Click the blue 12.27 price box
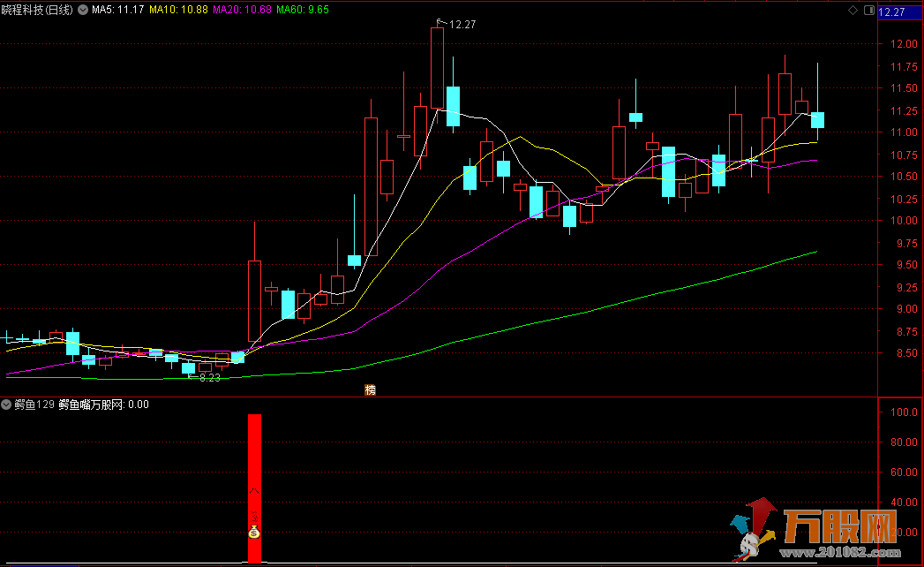The height and width of the screenshot is (567, 924). coord(900,11)
